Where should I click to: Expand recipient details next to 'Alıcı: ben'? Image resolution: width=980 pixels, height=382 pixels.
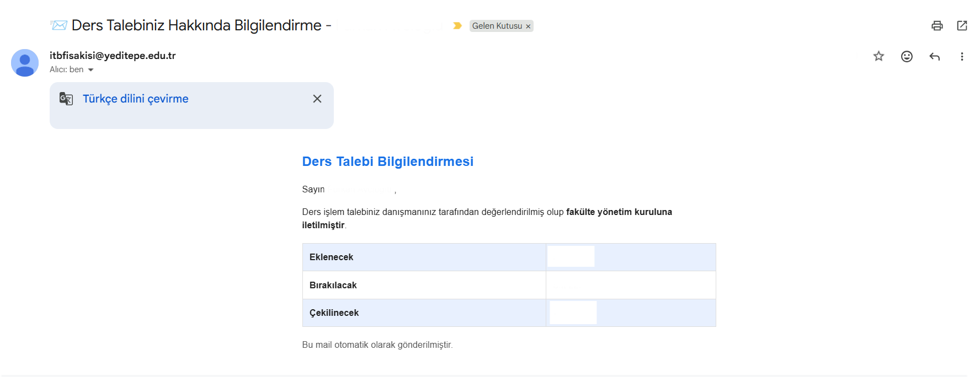92,69
